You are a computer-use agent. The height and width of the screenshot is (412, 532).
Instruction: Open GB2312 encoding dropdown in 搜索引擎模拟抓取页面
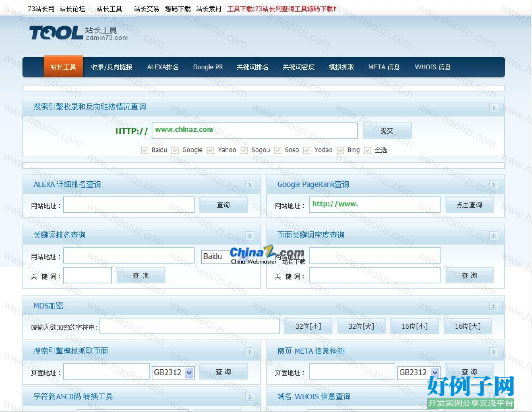[173, 373]
